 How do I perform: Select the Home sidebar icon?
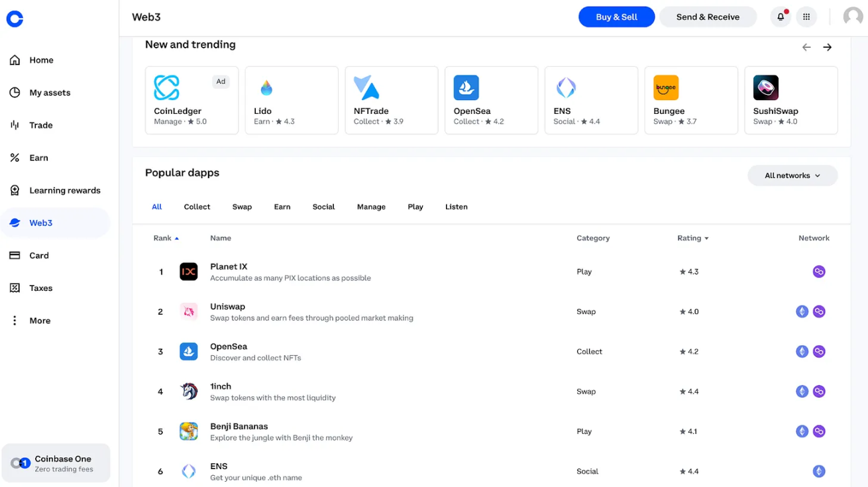coord(14,60)
